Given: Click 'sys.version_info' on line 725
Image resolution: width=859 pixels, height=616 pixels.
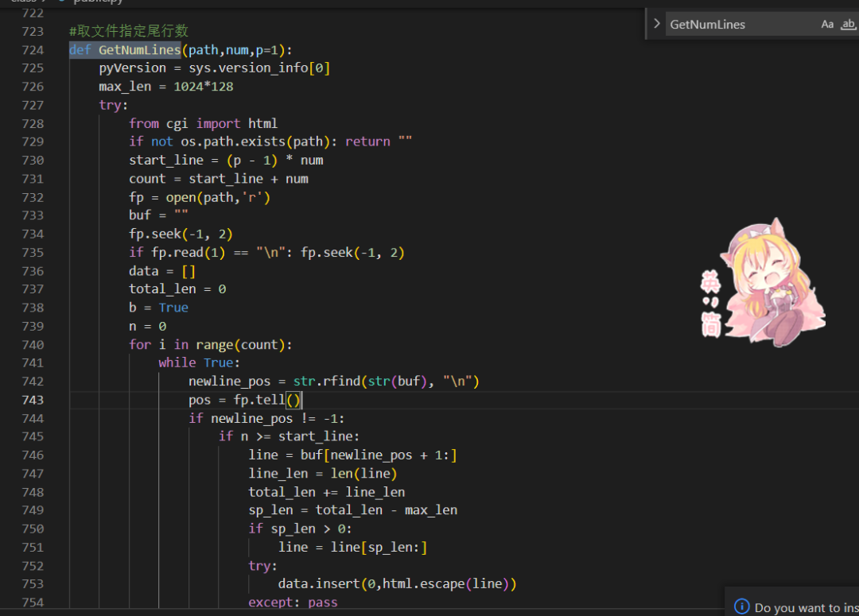Looking at the screenshot, I should click(248, 68).
